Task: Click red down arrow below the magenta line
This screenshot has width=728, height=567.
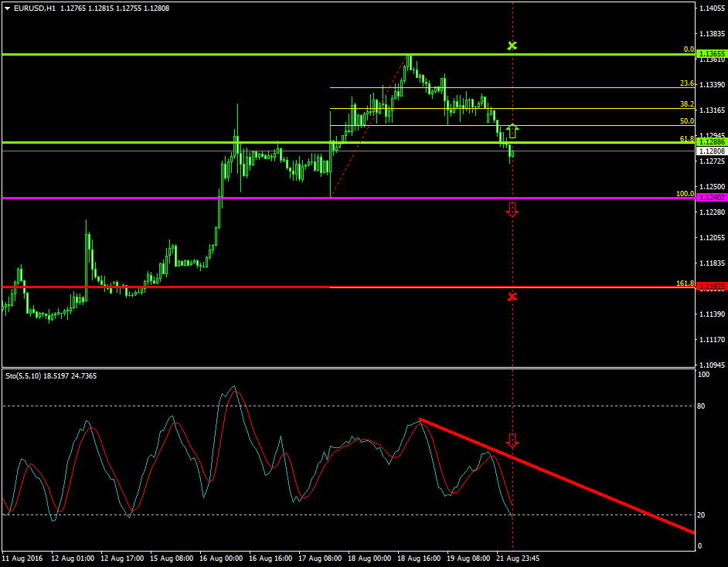Action: [x=512, y=209]
